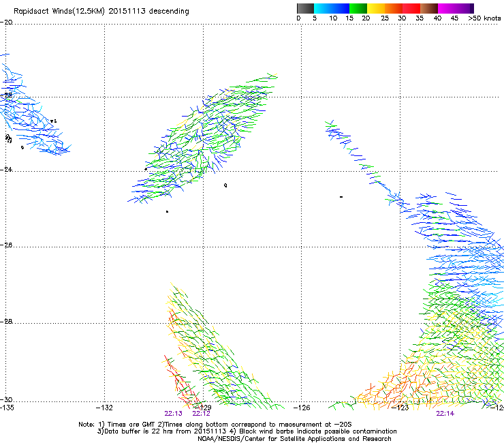This screenshot has height=443, width=504.
Task: Click the latitude label -26
Action: pos(6,245)
